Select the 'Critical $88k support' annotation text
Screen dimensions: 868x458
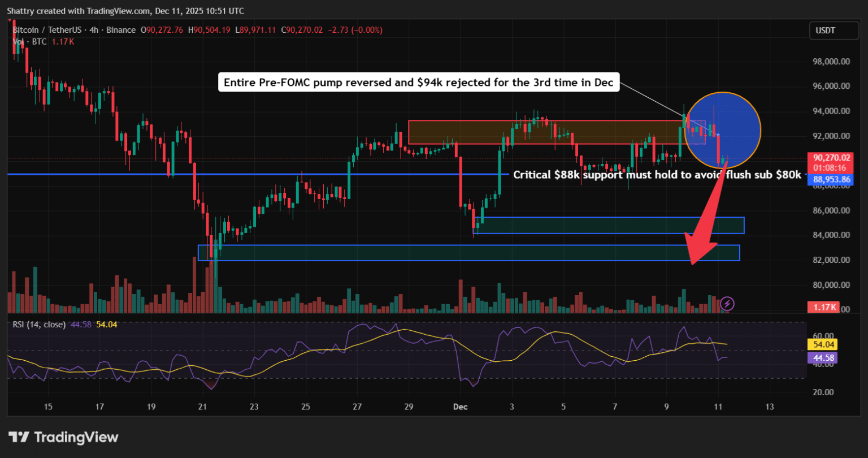(x=657, y=175)
